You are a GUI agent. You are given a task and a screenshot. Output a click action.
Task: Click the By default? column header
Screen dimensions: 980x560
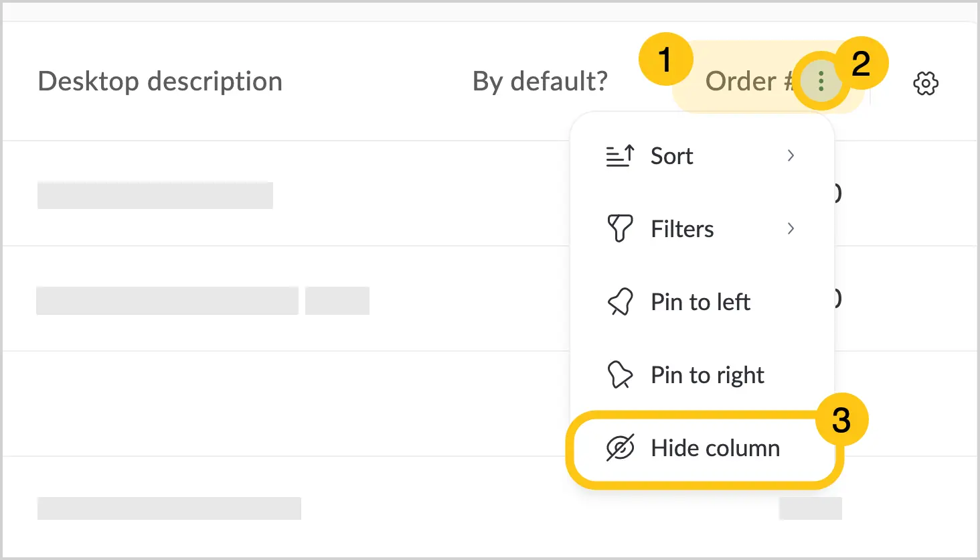click(x=540, y=81)
